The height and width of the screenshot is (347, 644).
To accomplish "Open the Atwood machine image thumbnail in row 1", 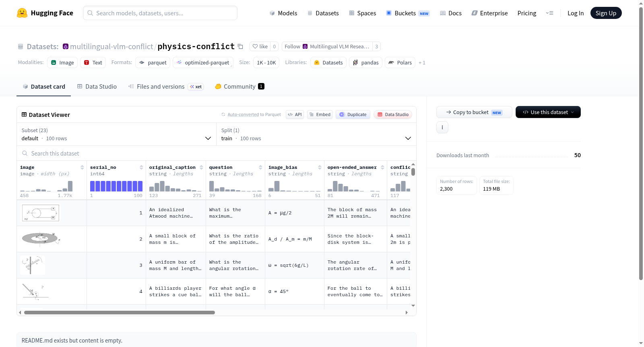I will tap(41, 213).
